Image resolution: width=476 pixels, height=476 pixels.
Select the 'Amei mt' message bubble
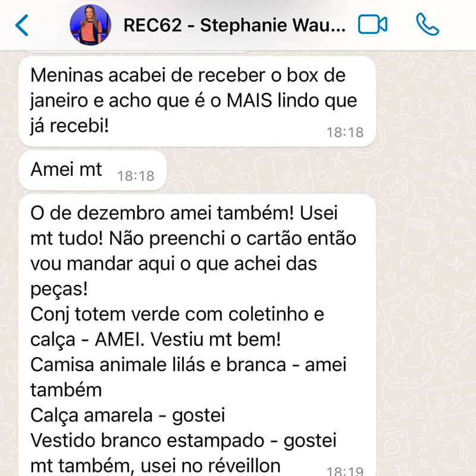pos(93,170)
